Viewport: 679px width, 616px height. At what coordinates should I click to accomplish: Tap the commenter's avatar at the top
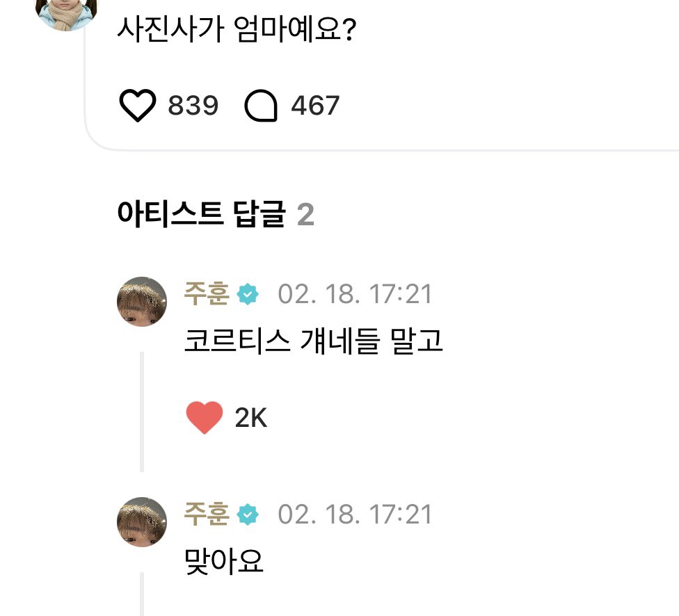[66, 11]
